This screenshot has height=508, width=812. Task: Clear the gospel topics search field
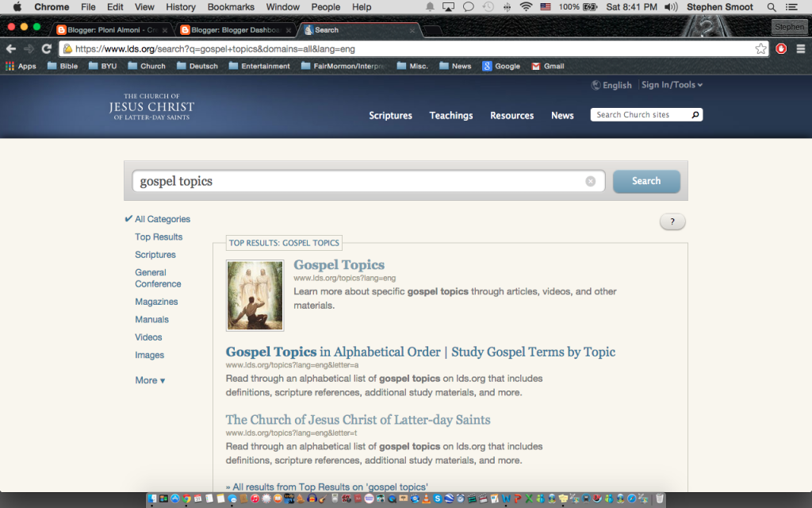pyautogui.click(x=590, y=181)
